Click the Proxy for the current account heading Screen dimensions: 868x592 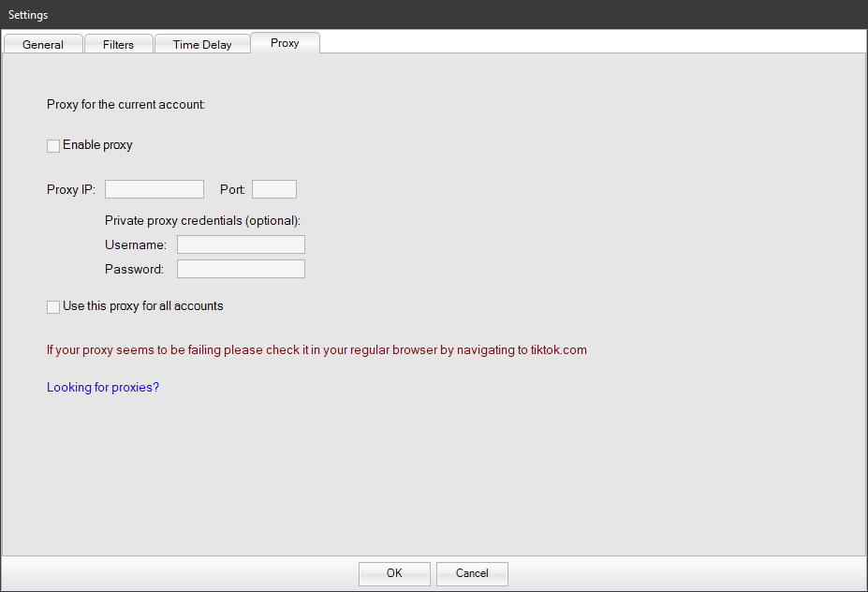coord(125,104)
